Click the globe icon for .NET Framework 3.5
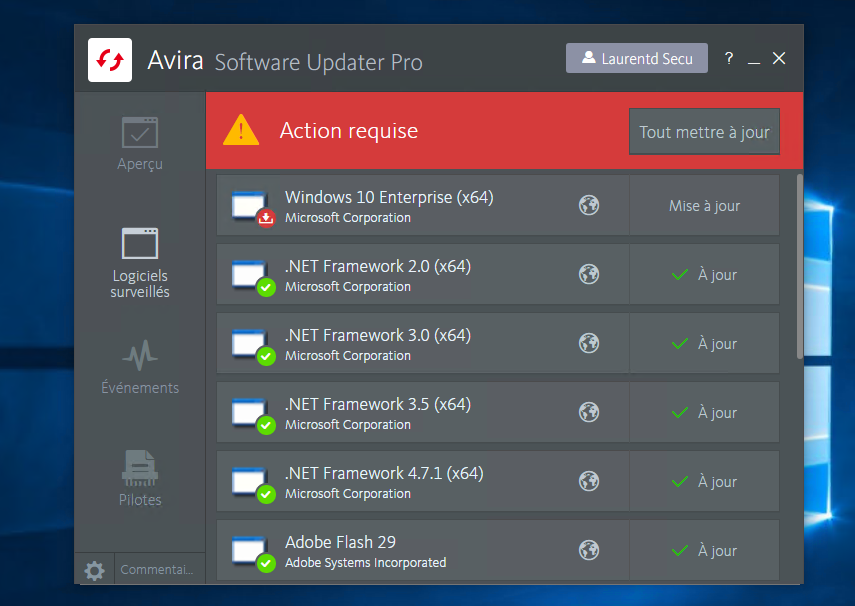The height and width of the screenshot is (606, 855). tap(589, 412)
